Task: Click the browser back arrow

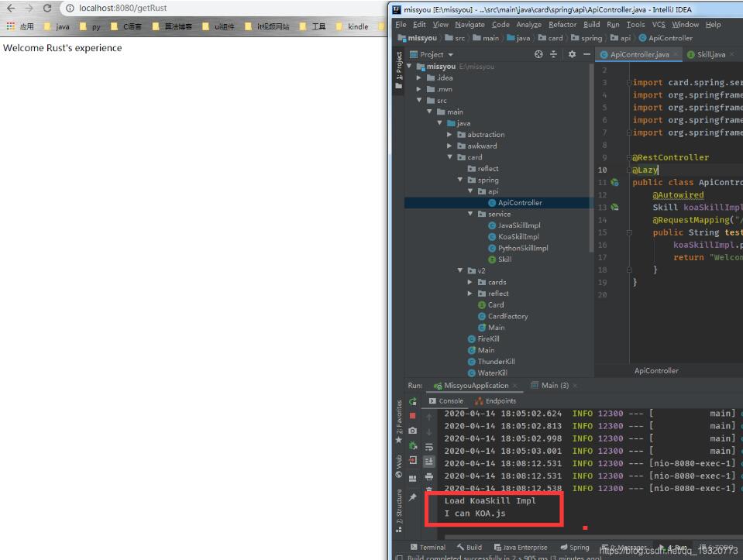Action: 11,8
